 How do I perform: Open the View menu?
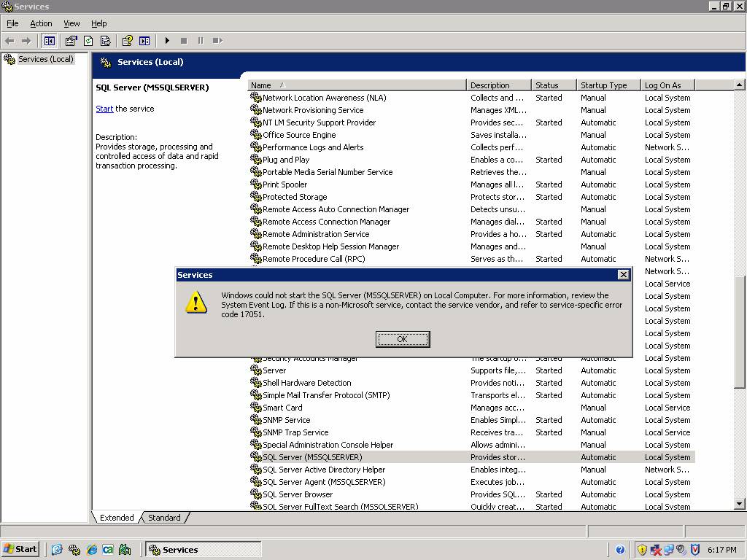[71, 23]
